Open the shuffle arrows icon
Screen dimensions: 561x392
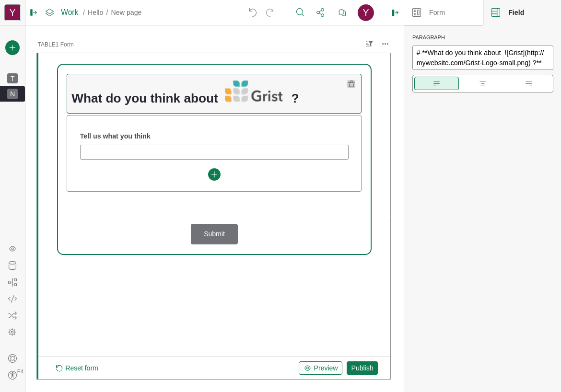[x=12, y=315]
